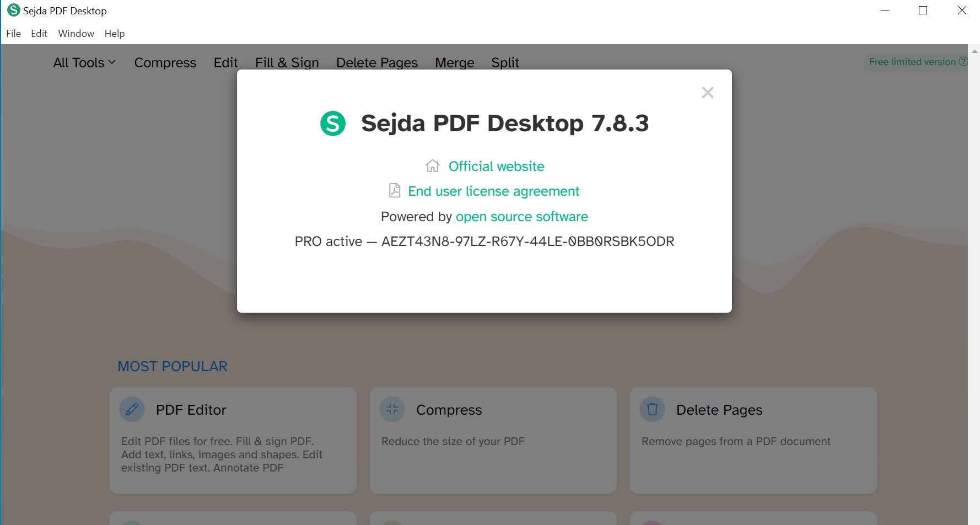Open the Official website link
The image size is (980, 525).
click(x=496, y=167)
